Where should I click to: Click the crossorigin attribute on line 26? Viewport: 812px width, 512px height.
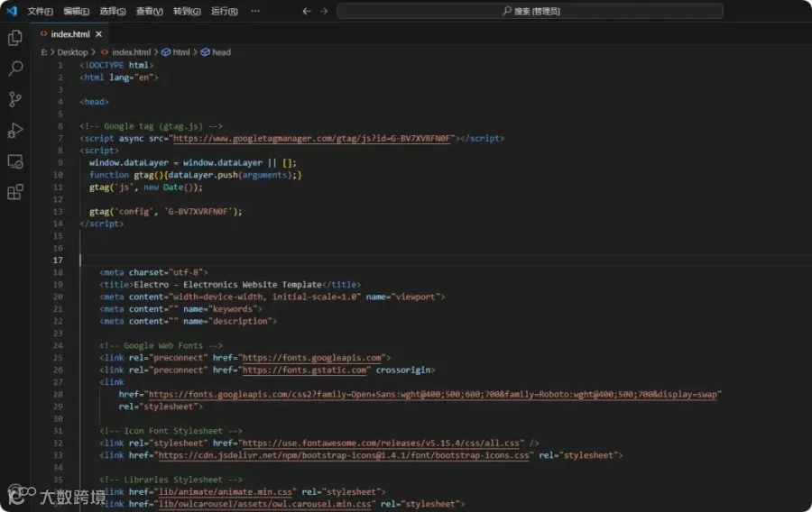point(403,370)
